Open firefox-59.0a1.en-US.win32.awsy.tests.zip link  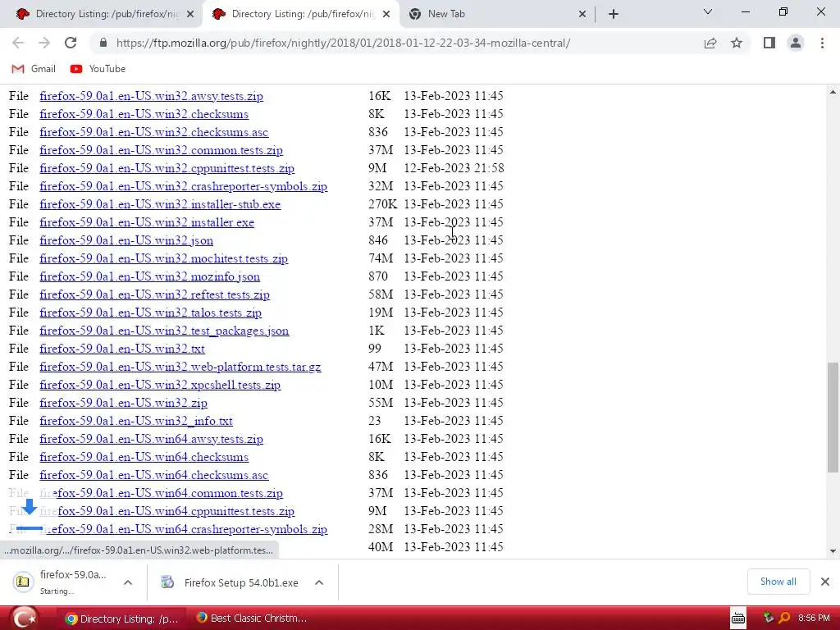151,97
